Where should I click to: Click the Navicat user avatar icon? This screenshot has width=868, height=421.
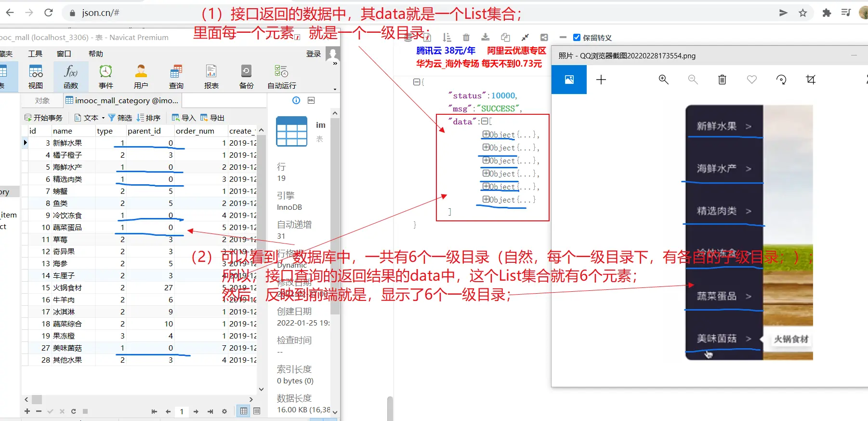pos(332,54)
